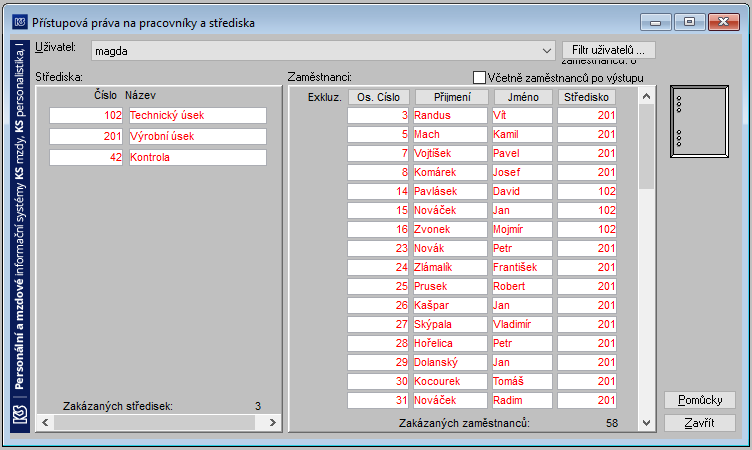The image size is (752, 450).
Task: Click the Zavřít button
Action: click(x=700, y=423)
